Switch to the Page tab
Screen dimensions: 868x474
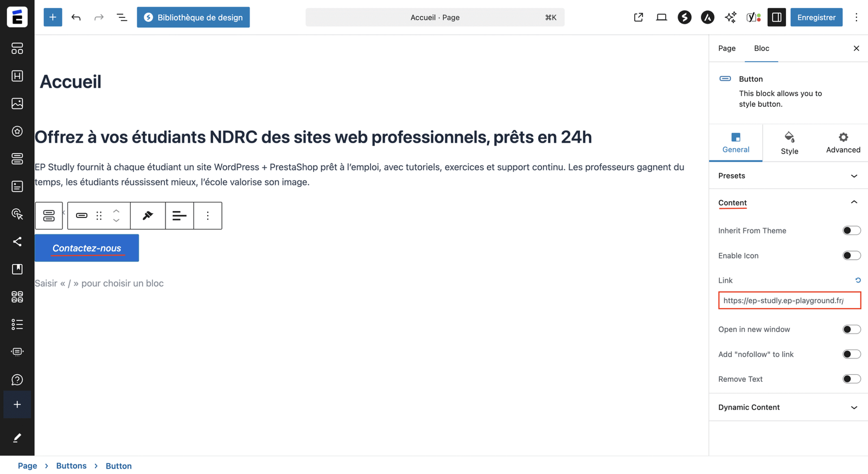click(x=726, y=48)
